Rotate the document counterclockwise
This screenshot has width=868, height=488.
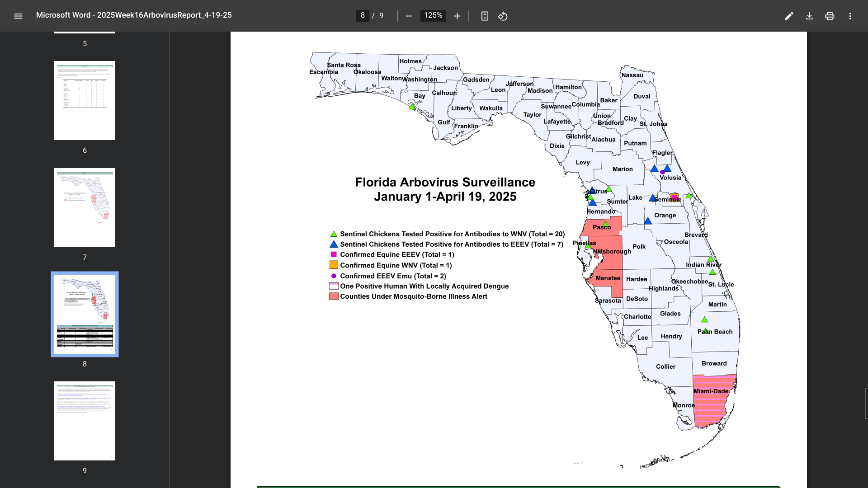[x=503, y=16]
